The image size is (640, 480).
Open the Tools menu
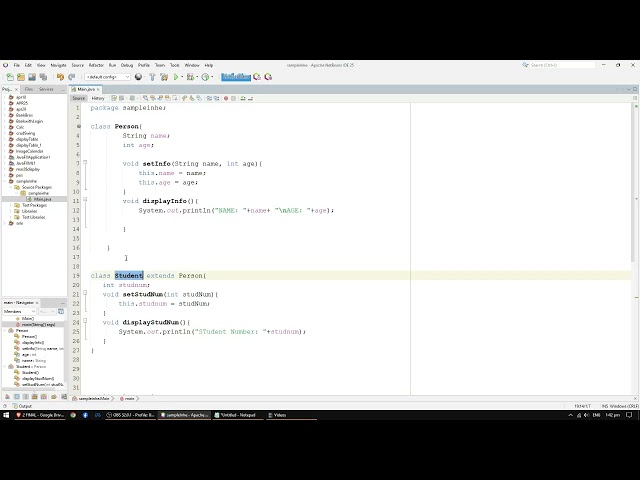coord(175,65)
